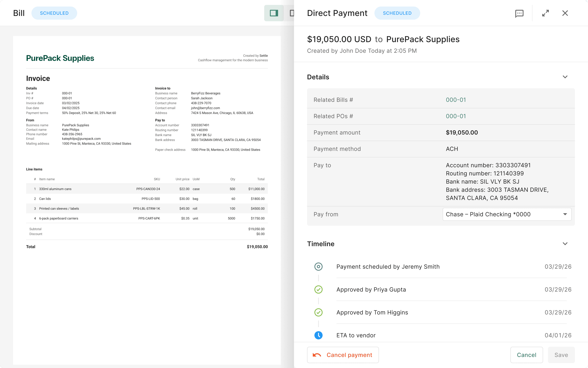Image resolution: width=588 pixels, height=368 pixels.
Task: Click the PurePack Supplies invoice logo
Action: click(x=60, y=58)
